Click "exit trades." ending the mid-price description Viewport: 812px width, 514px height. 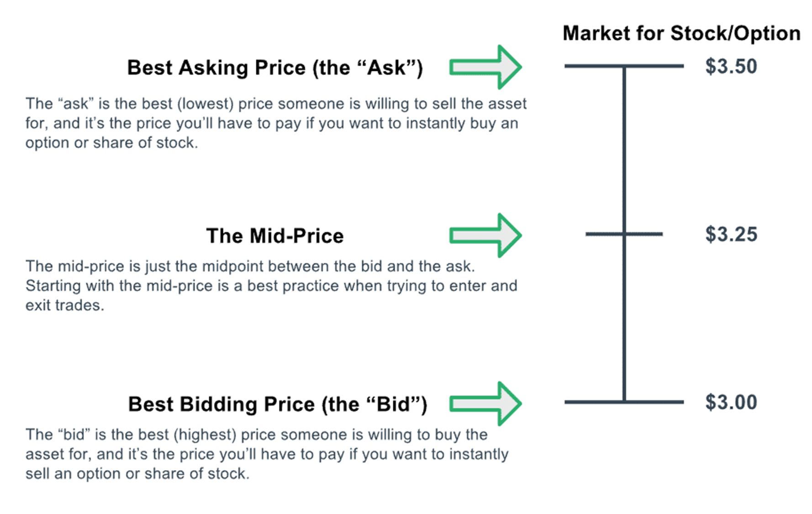click(65, 305)
